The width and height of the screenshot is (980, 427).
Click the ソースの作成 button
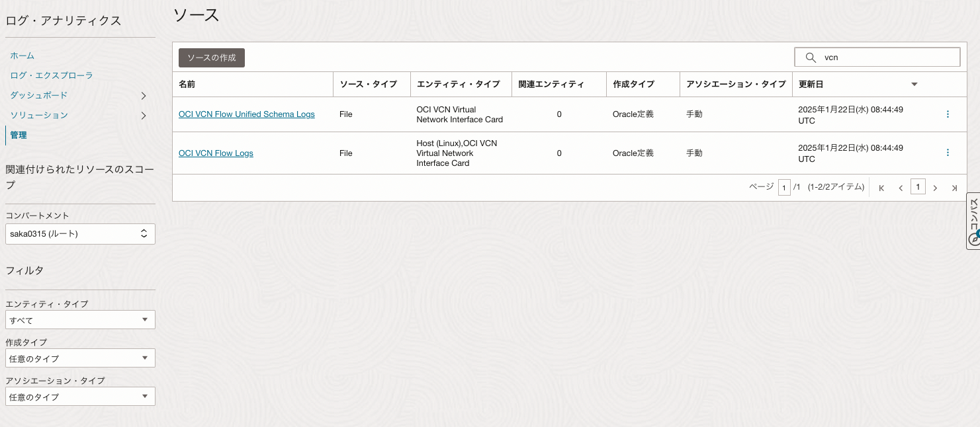211,58
